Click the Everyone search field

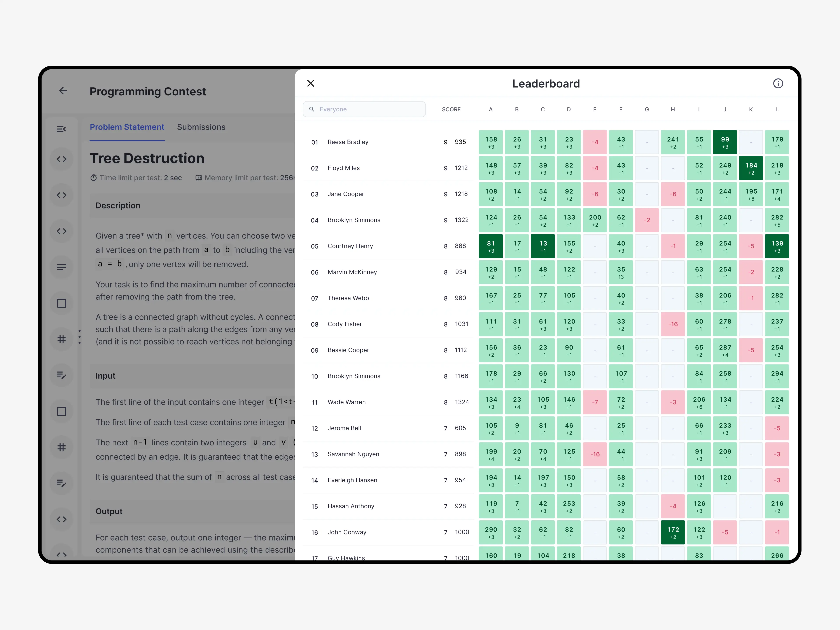point(364,109)
